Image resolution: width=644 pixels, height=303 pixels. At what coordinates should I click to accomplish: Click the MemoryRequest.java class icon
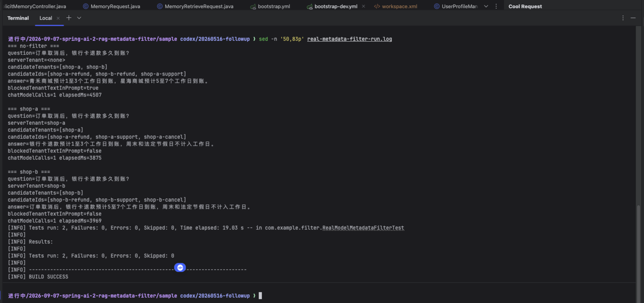point(86,6)
